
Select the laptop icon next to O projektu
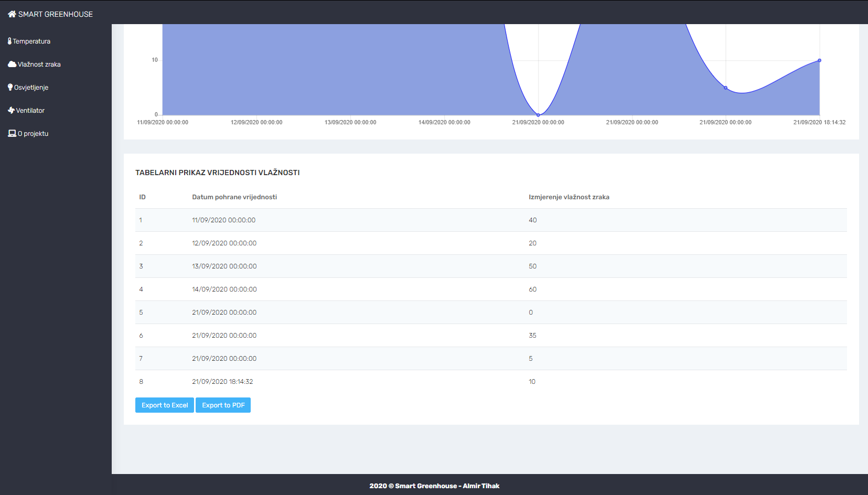pos(11,133)
